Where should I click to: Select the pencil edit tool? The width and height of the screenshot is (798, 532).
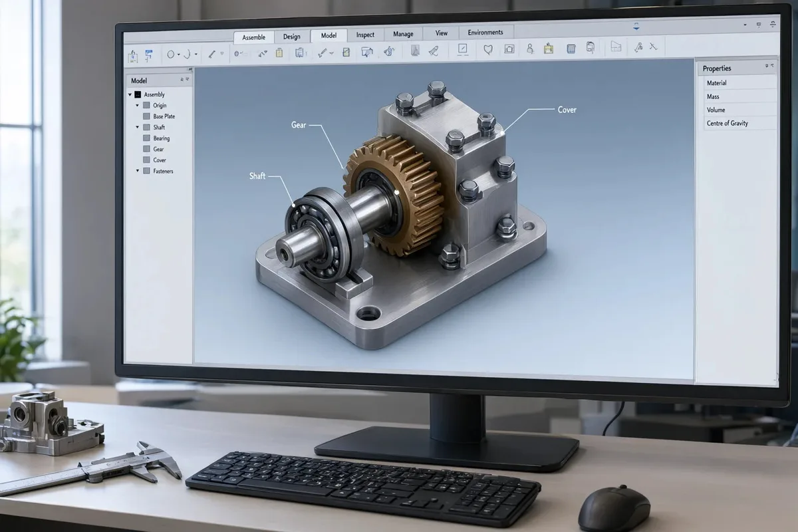[322, 53]
